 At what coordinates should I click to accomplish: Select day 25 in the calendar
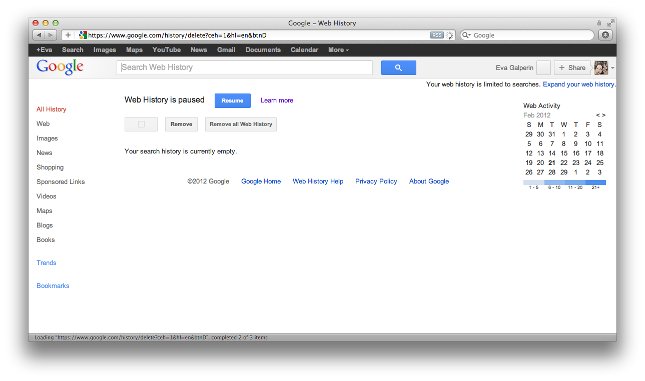coord(600,163)
